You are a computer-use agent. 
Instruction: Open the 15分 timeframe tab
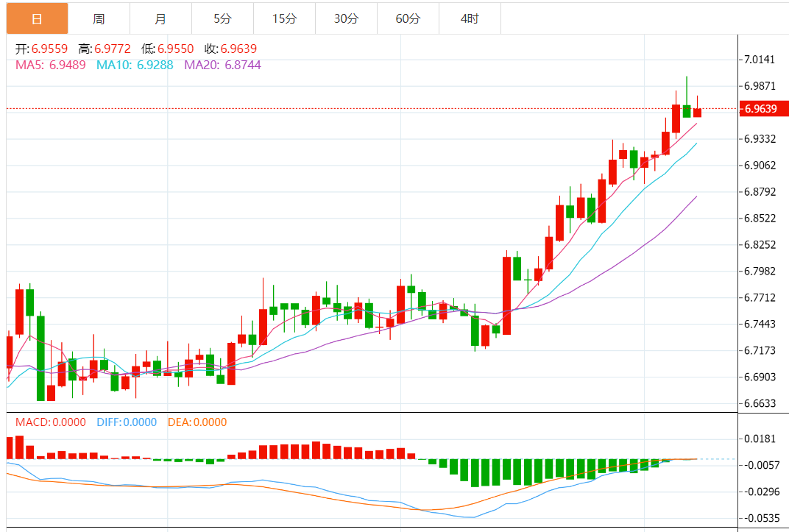pos(285,18)
